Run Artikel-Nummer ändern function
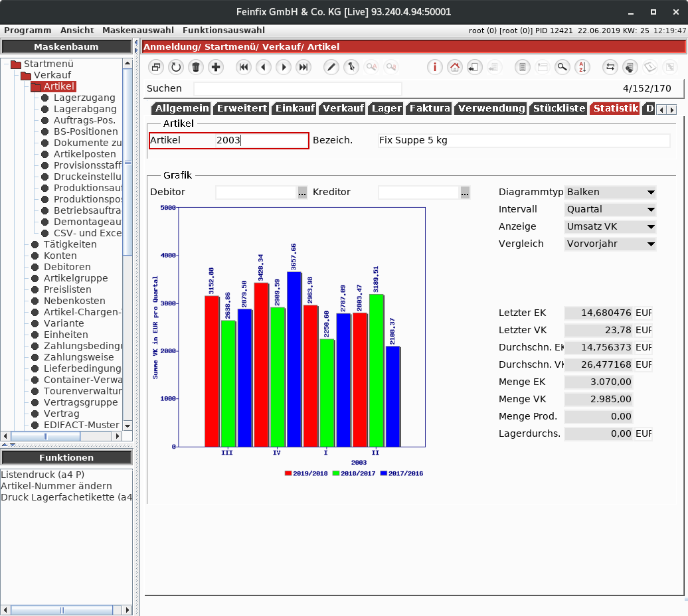 point(56,486)
